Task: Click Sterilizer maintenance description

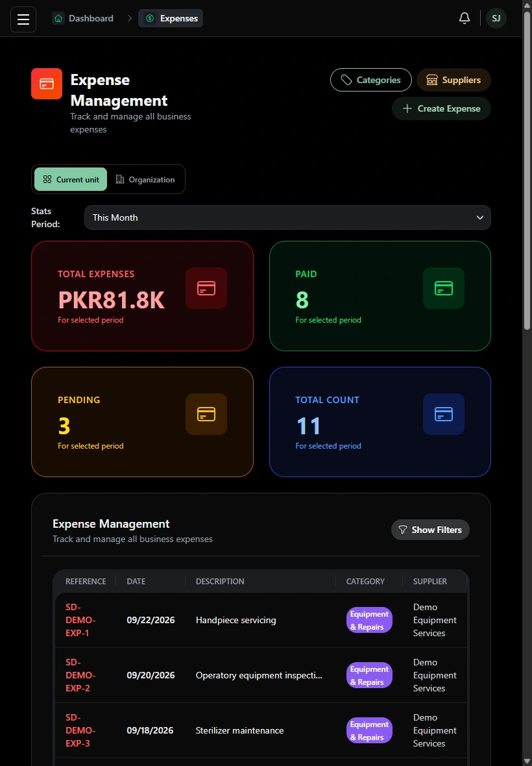Action: [239, 731]
